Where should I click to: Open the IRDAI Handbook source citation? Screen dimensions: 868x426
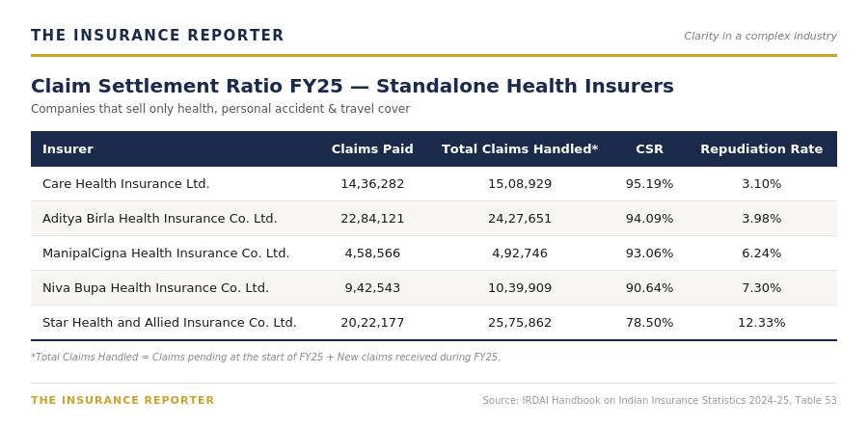coord(660,401)
